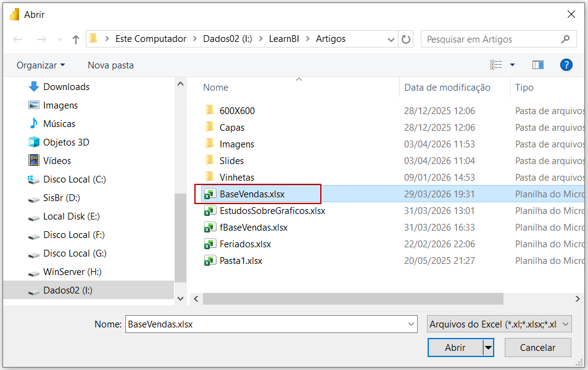Open Arquivos do Excel file type dropdown
The width and height of the screenshot is (588, 370).
click(x=499, y=324)
